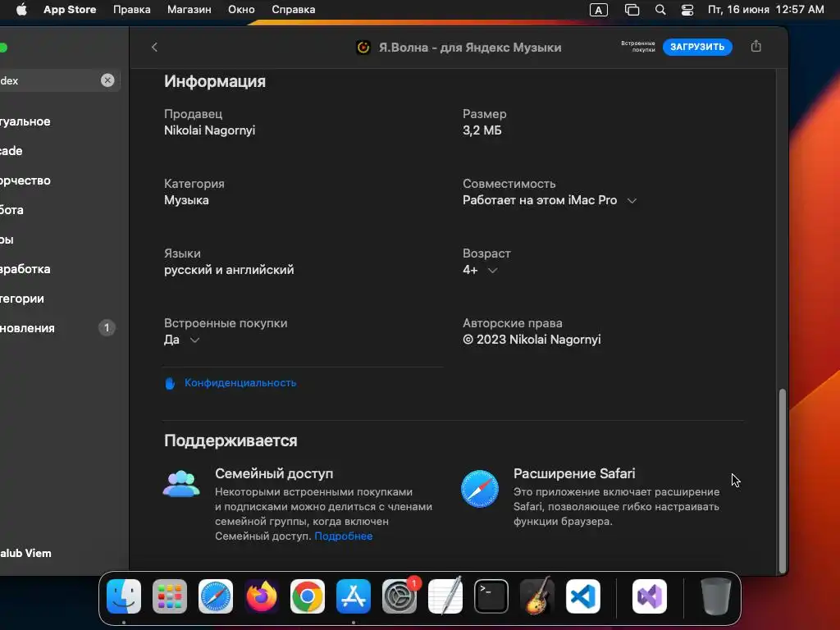Click the copyright text © 2023 Nikolai Nagornyi
Screen dimensions: 840x630
[x=532, y=340]
